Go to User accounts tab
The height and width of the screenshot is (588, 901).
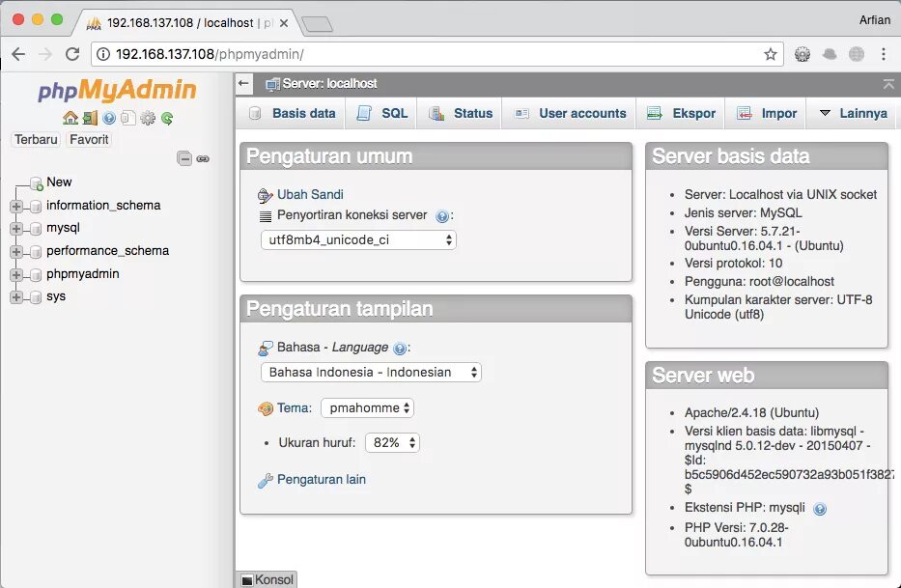570,113
